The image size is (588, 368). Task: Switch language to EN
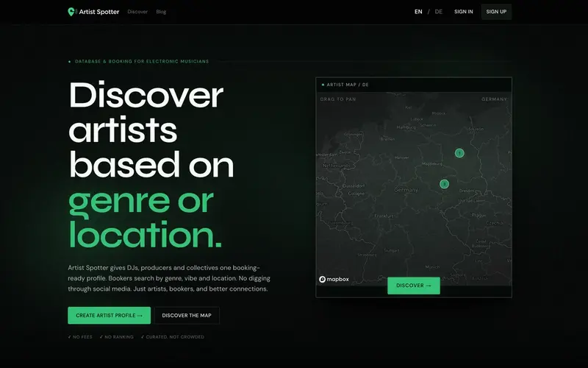click(418, 12)
